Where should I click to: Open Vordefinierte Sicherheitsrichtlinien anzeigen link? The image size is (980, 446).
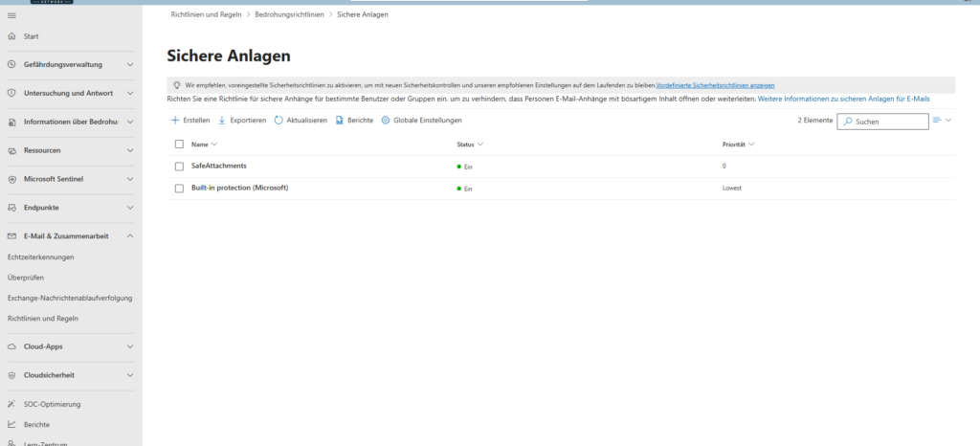[x=716, y=85]
